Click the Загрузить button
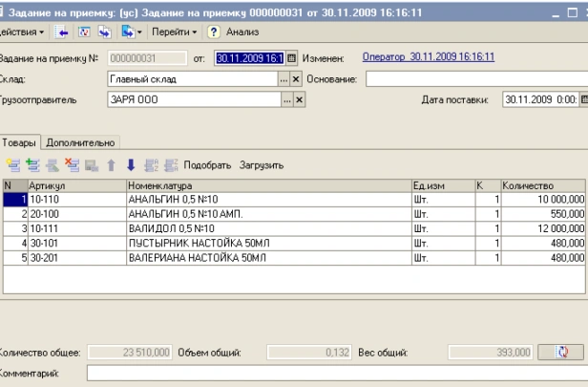This screenshot has height=387, width=588. click(x=262, y=165)
